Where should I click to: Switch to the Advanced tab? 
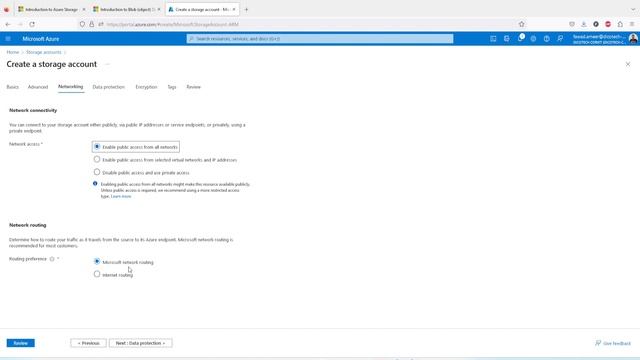[x=38, y=87]
